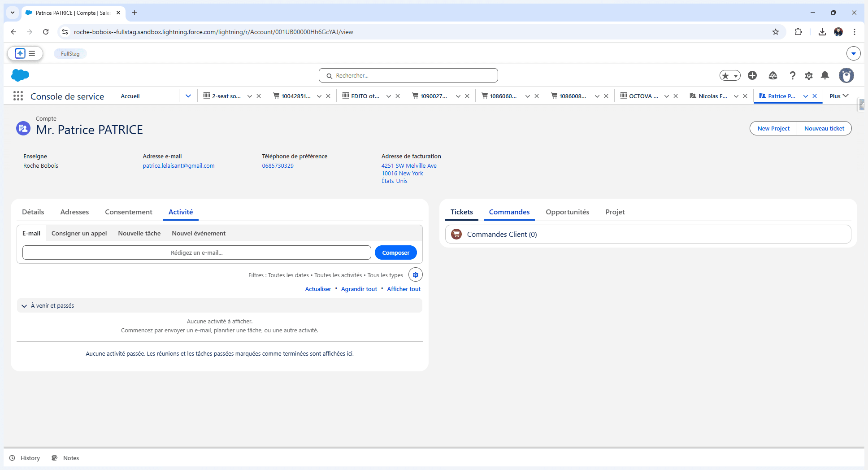The height and width of the screenshot is (470, 868).
Task: Click the Commandes Client cart icon
Action: tap(456, 234)
